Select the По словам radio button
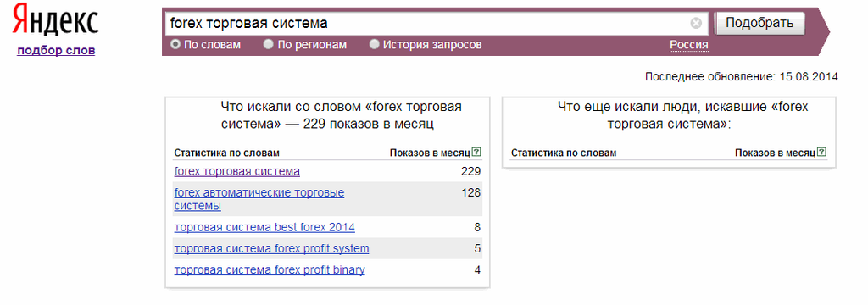Viewport: 868px width, 305px height. coord(175,44)
